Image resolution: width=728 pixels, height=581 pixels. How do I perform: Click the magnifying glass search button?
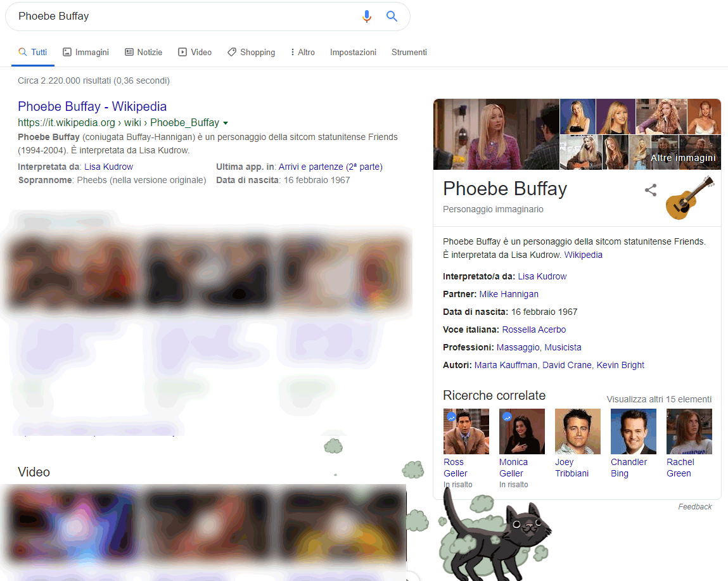[392, 16]
